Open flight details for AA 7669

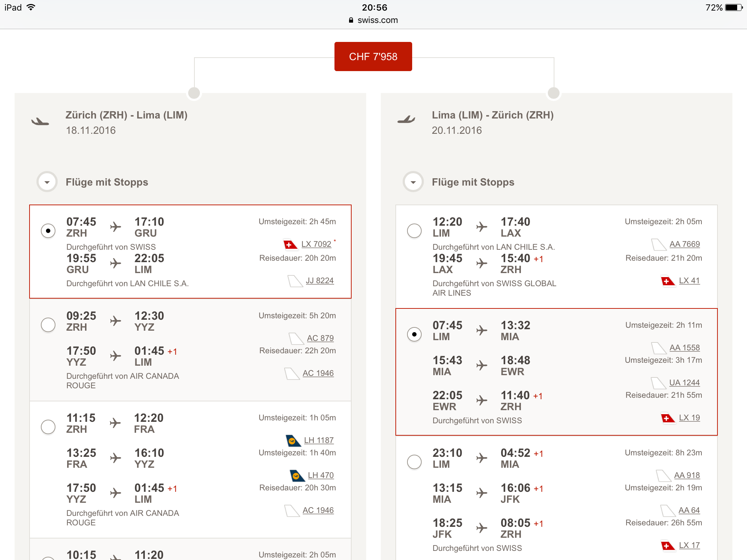[685, 244]
